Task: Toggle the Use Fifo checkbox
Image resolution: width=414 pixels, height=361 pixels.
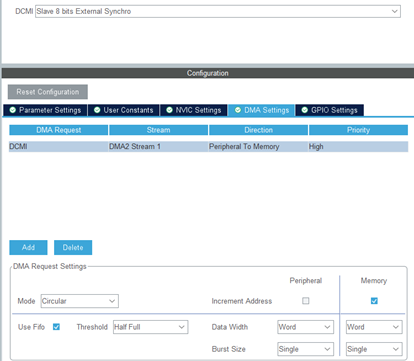Action: click(56, 327)
